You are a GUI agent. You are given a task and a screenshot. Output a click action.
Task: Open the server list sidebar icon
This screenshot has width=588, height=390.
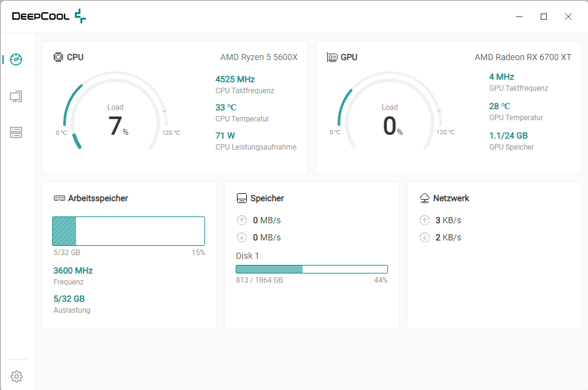click(x=17, y=132)
